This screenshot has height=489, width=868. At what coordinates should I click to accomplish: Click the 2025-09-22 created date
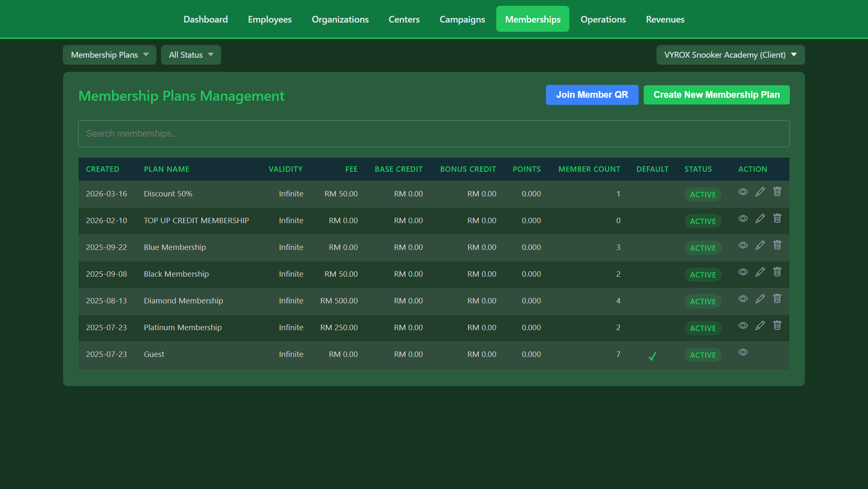point(107,247)
